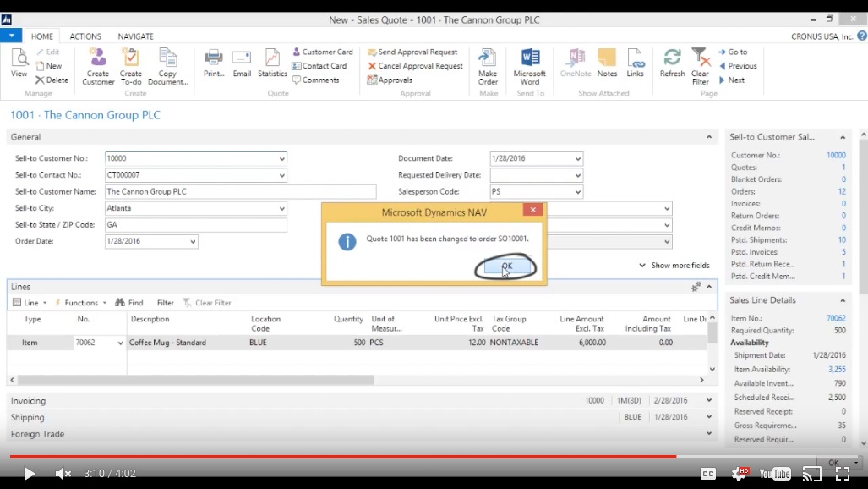This screenshot has height=489, width=868.
Task: Refresh the page
Action: pos(672,63)
